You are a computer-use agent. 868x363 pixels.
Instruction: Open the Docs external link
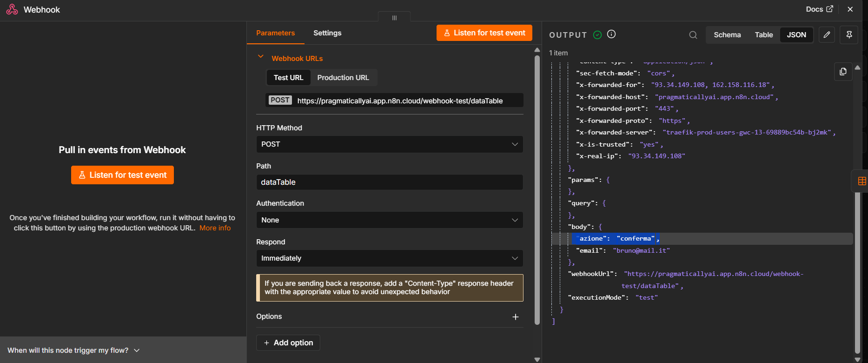(x=819, y=9)
